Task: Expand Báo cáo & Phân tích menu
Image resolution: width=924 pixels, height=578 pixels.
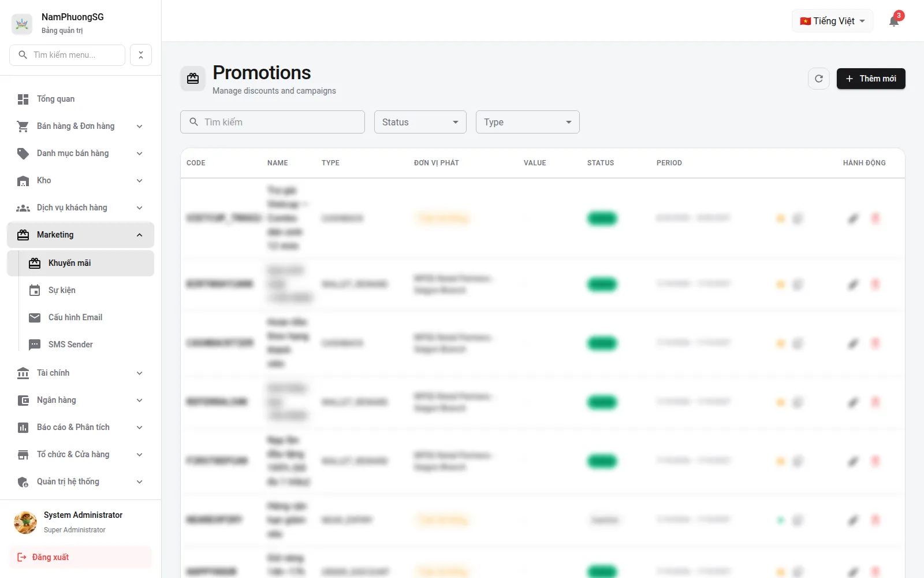Action: click(80, 427)
